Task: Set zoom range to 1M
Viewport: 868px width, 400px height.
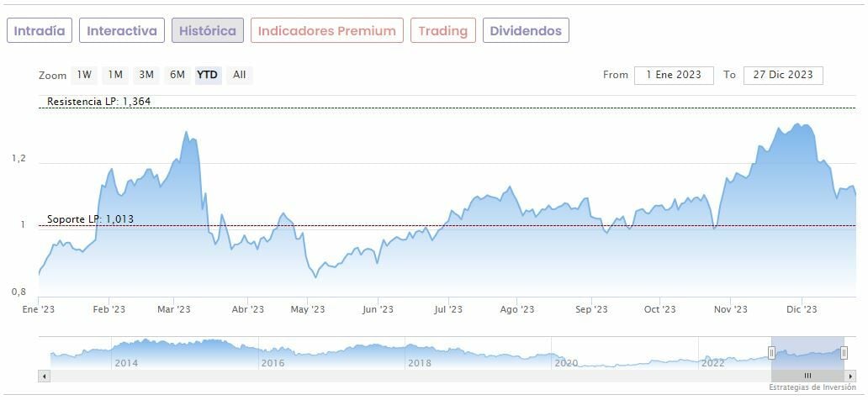Action: [x=115, y=75]
